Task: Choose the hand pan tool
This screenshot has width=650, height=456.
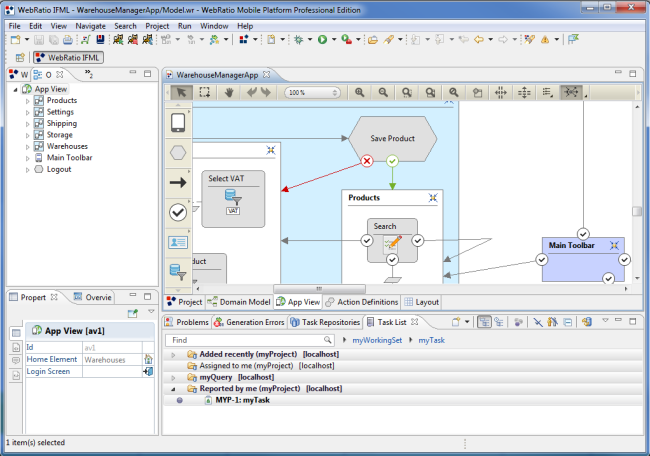Action: (229, 92)
